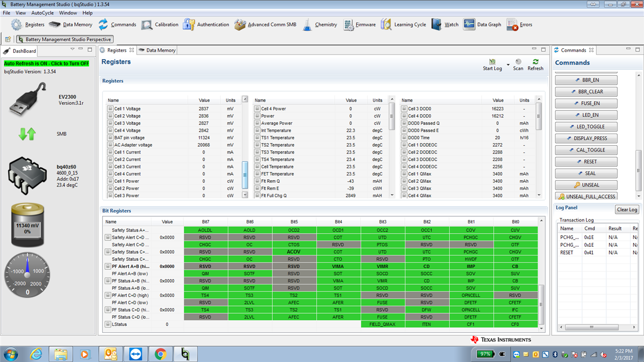
Task: Open the AutoCycle menu
Action: coord(42,13)
